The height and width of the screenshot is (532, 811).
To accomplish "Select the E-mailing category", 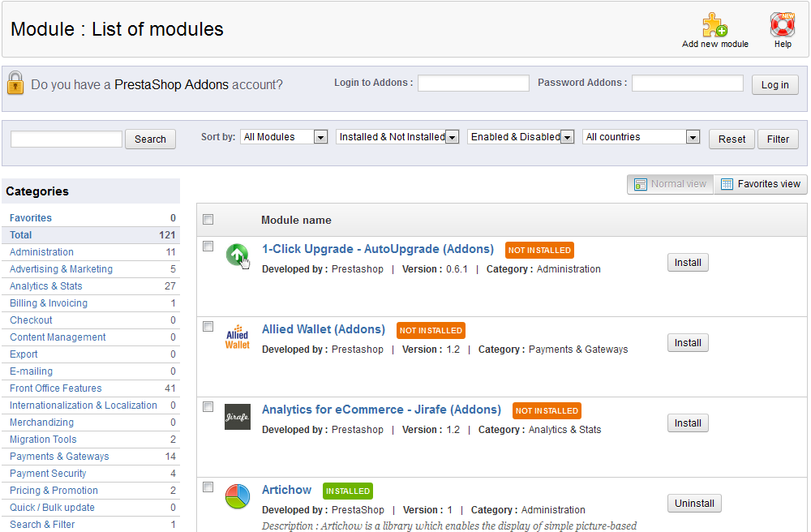I will click(x=91, y=371).
